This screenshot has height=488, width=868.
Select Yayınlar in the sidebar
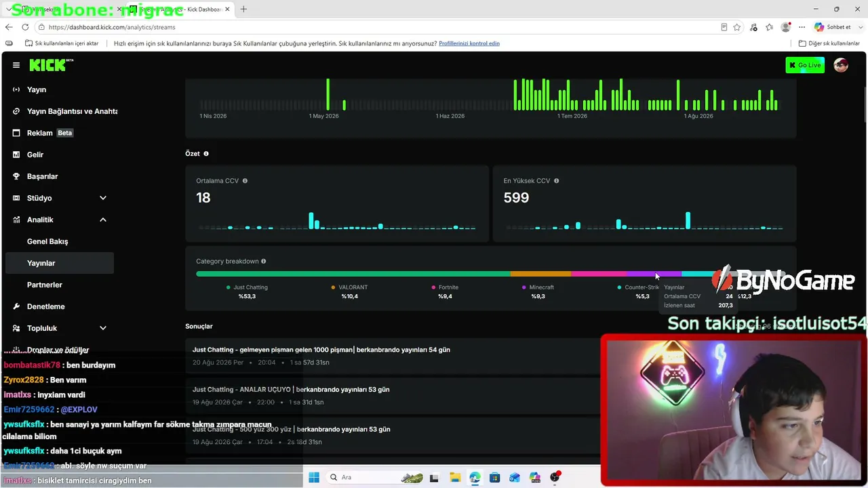pyautogui.click(x=60, y=263)
